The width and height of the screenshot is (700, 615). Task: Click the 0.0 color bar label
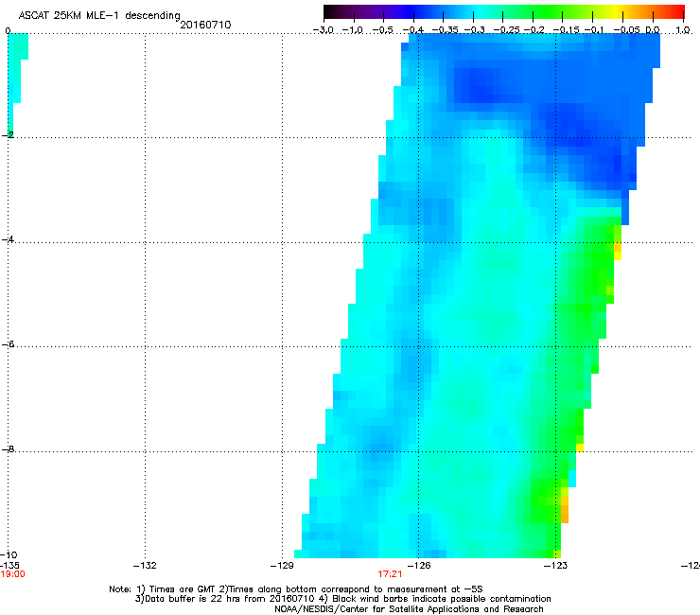tap(653, 30)
